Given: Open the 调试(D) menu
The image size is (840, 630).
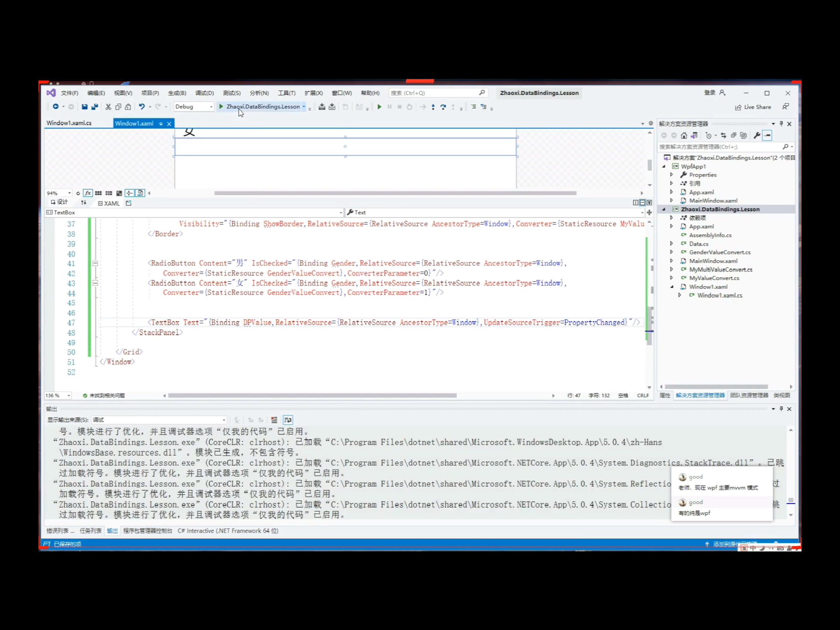Looking at the screenshot, I should click(204, 93).
